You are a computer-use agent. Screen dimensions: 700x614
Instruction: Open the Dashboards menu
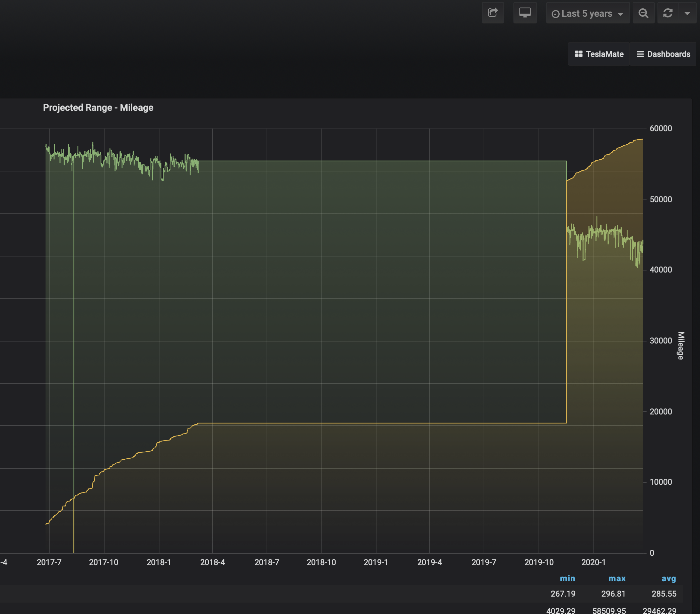[663, 54]
